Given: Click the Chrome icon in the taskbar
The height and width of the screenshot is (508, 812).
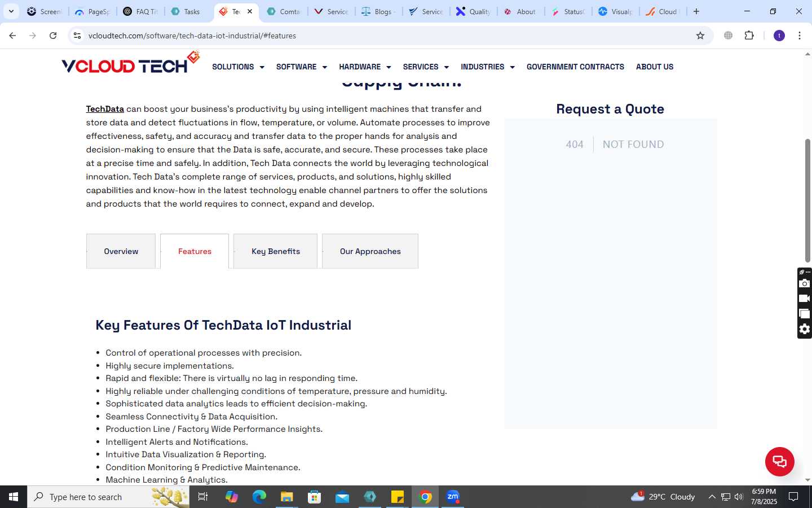Looking at the screenshot, I should pos(426,497).
